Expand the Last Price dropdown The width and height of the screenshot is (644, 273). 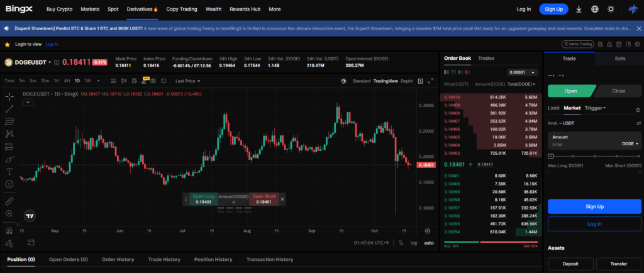pos(187,81)
